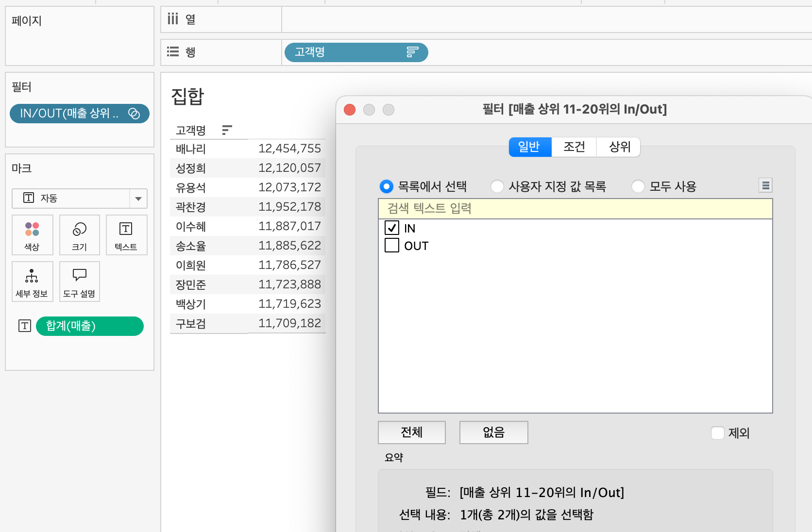Check the IN checkbox
The width and height of the screenshot is (812, 532).
coord(392,228)
